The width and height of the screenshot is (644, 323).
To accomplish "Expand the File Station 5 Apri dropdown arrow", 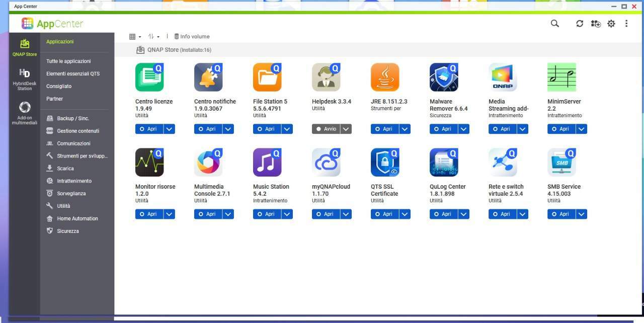I will click(287, 129).
